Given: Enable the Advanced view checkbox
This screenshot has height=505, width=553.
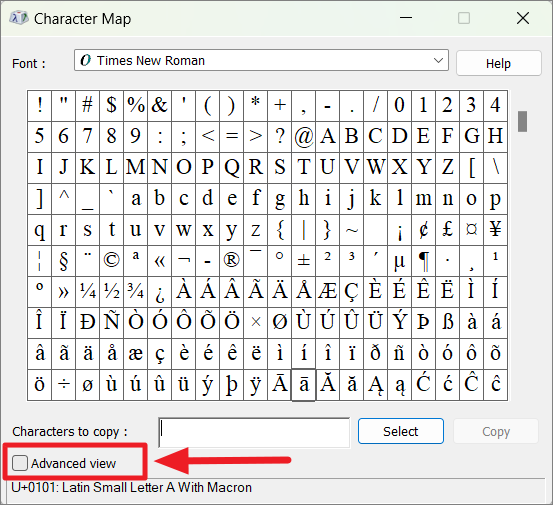Looking at the screenshot, I should [20, 463].
